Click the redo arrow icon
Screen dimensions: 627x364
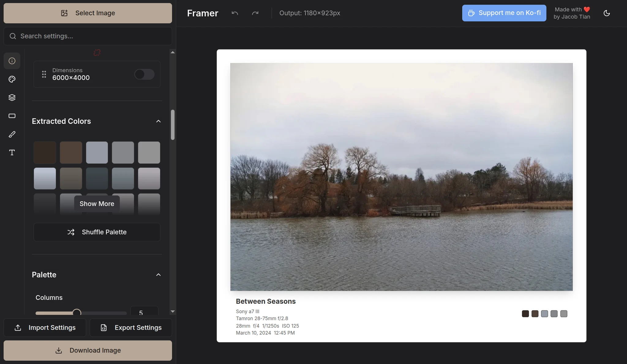point(255,13)
